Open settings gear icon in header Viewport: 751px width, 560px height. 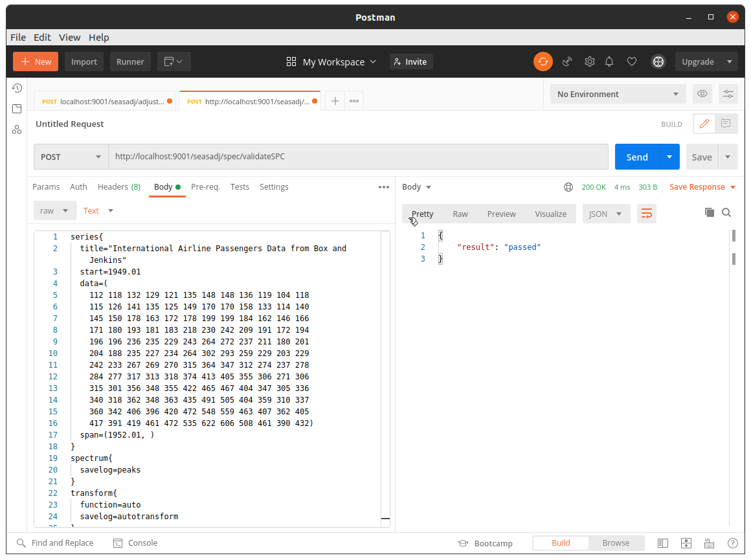pyautogui.click(x=590, y=62)
